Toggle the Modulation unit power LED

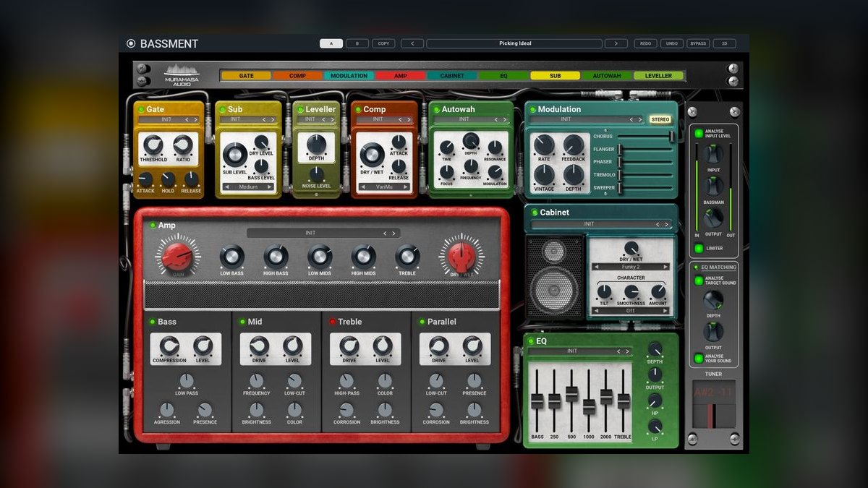(532, 110)
